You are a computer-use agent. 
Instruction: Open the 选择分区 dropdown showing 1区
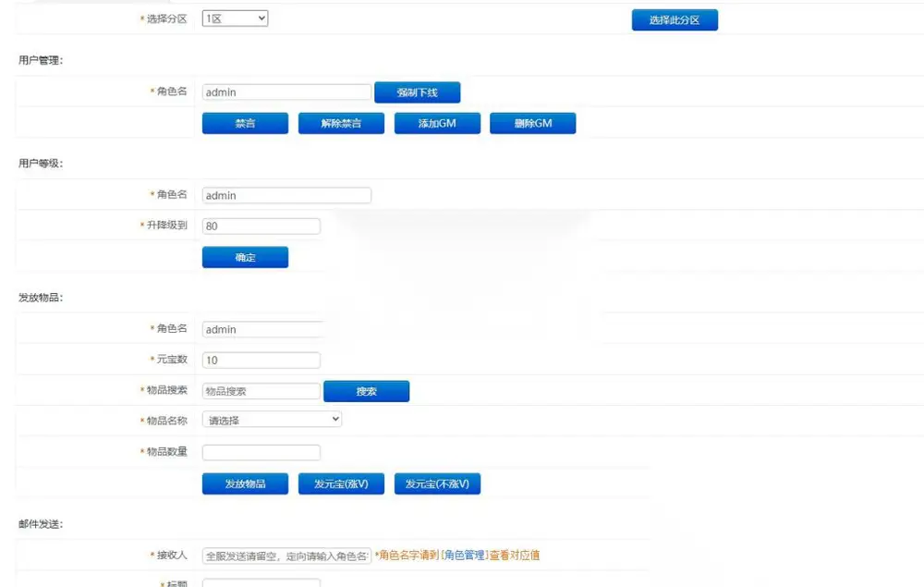click(235, 18)
